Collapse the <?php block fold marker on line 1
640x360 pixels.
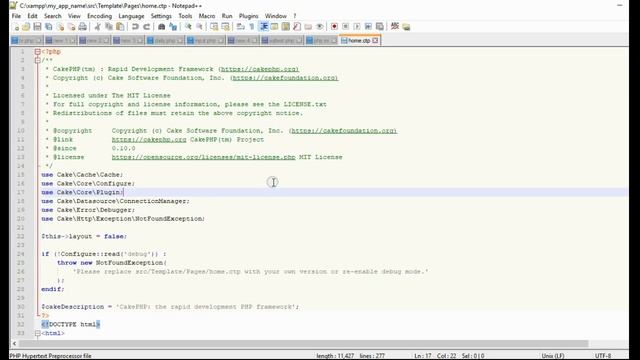click(38, 52)
